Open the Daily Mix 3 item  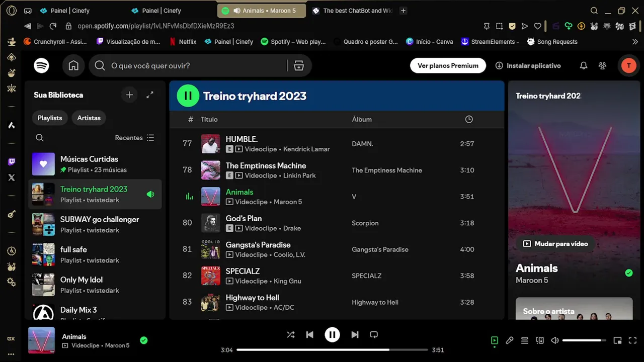point(95,310)
